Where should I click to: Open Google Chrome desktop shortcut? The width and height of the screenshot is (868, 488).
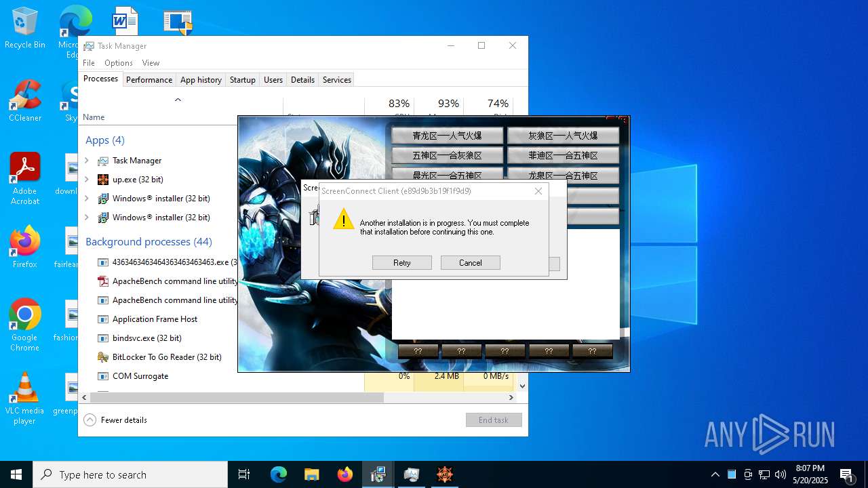(x=24, y=325)
